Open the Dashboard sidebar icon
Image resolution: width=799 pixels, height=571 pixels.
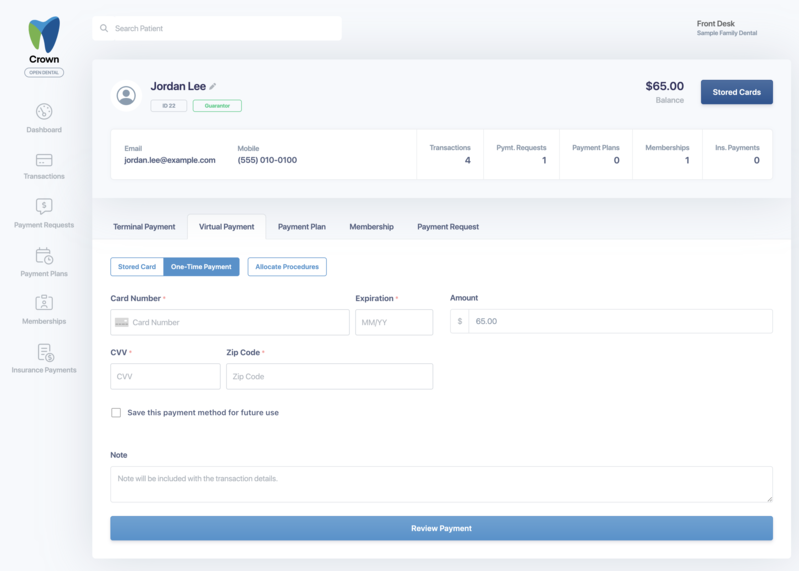(44, 112)
